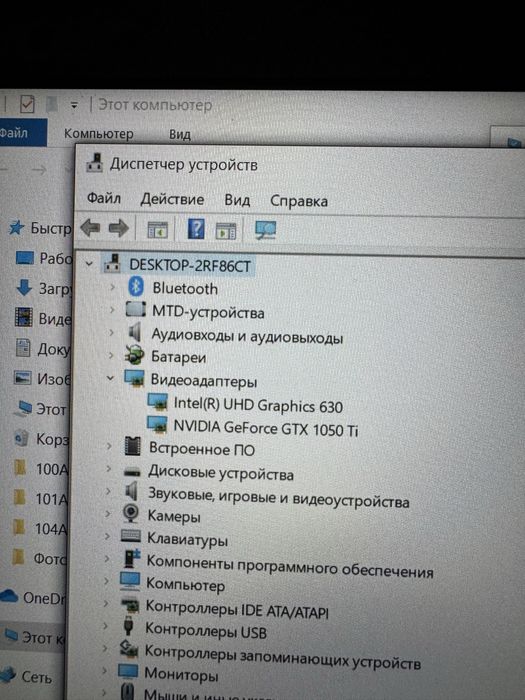The width and height of the screenshot is (525, 700).
Task: Select the Bluetooth category icon
Action: click(x=136, y=286)
